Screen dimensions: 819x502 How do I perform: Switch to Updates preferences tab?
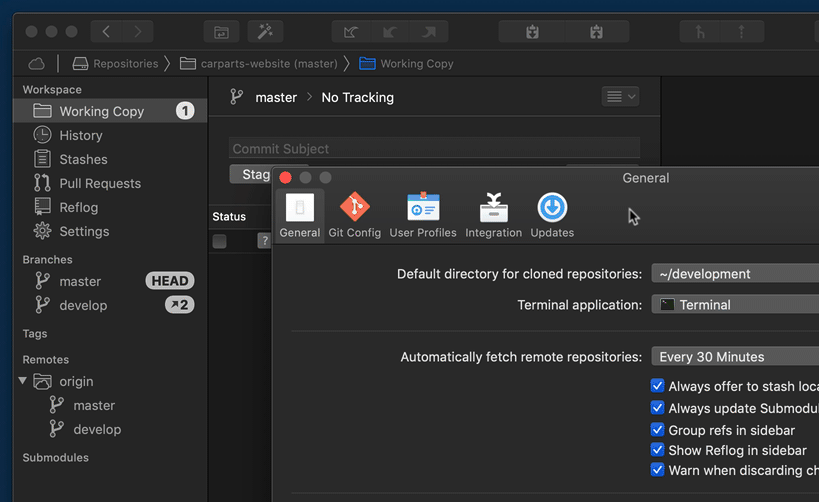tap(552, 215)
